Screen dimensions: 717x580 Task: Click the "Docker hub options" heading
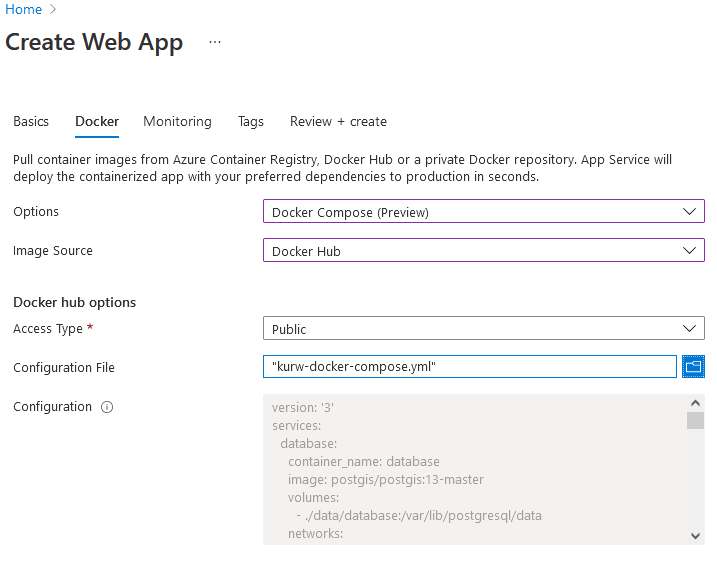click(x=75, y=302)
